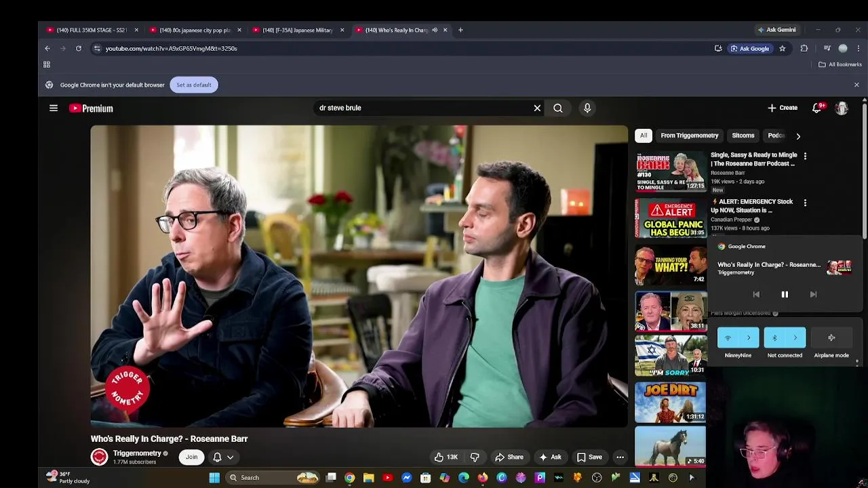
Task: Click the Ask button below the video
Action: coord(551,457)
